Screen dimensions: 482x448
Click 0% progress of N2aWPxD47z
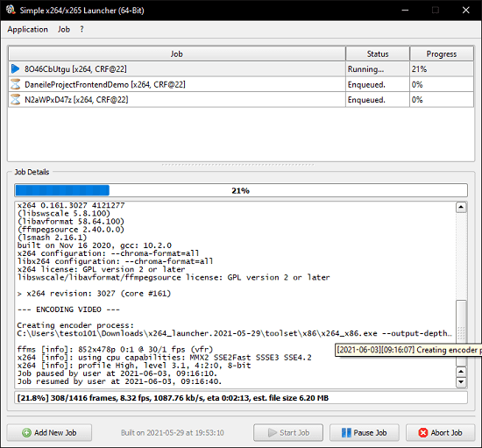(x=442, y=100)
